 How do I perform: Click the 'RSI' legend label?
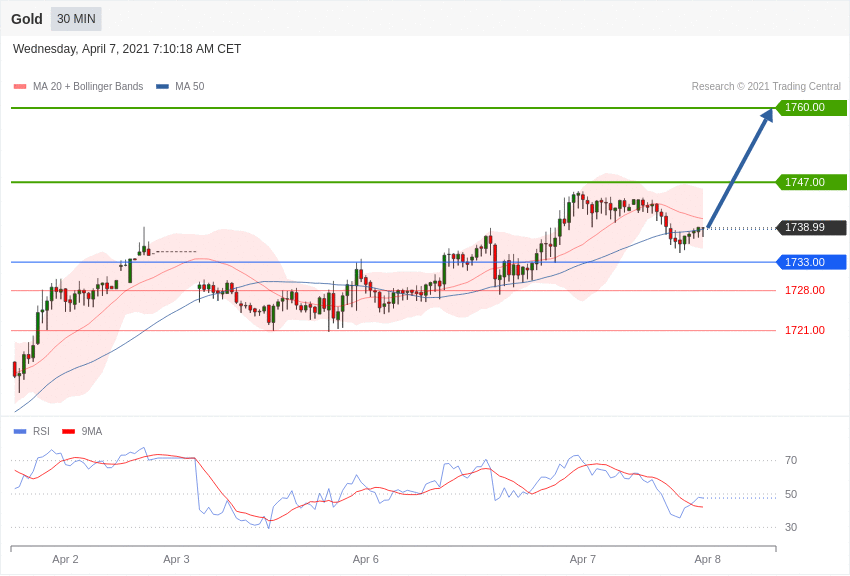[x=41, y=431]
